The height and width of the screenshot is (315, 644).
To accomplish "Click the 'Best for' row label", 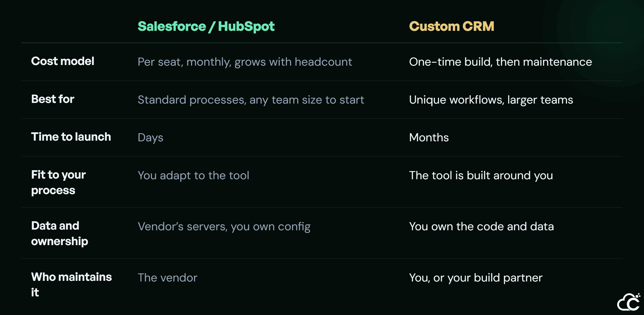I will tap(53, 99).
